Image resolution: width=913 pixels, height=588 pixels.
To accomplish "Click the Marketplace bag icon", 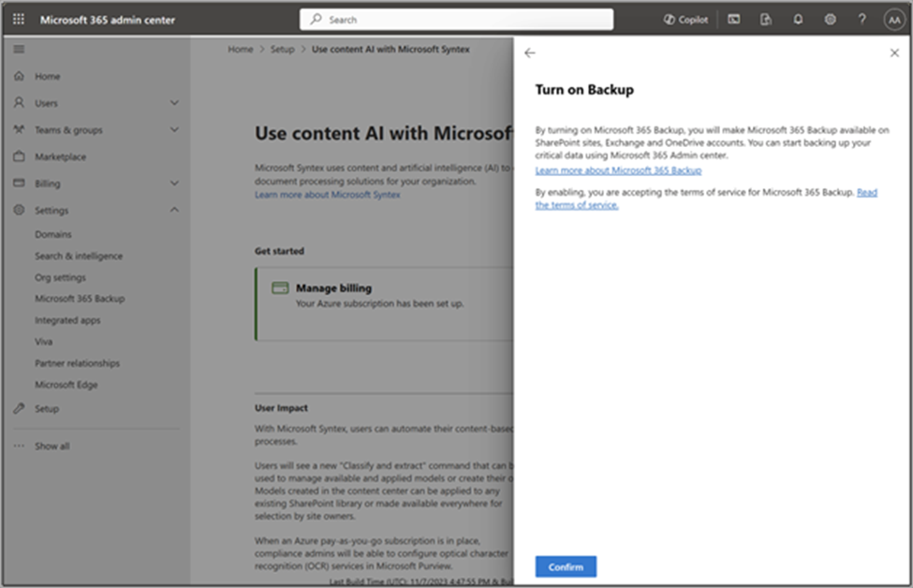I will tap(20, 156).
